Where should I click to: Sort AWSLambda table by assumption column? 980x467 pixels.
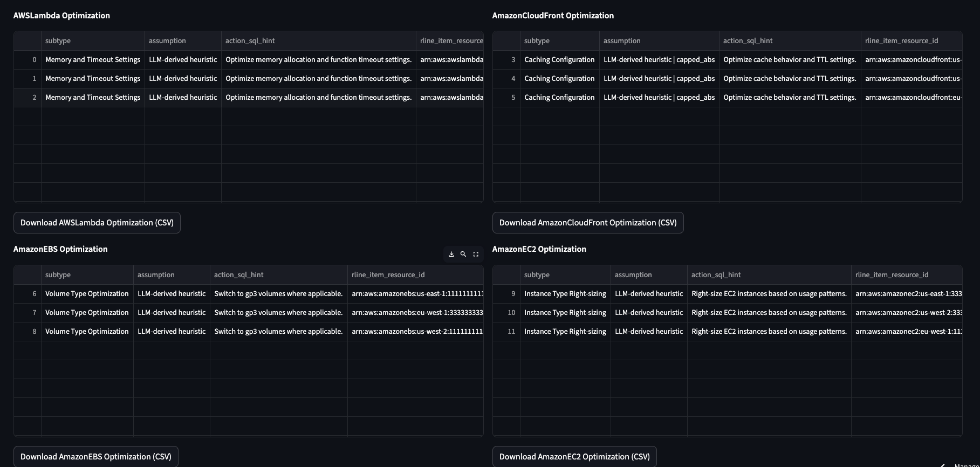[x=183, y=41]
